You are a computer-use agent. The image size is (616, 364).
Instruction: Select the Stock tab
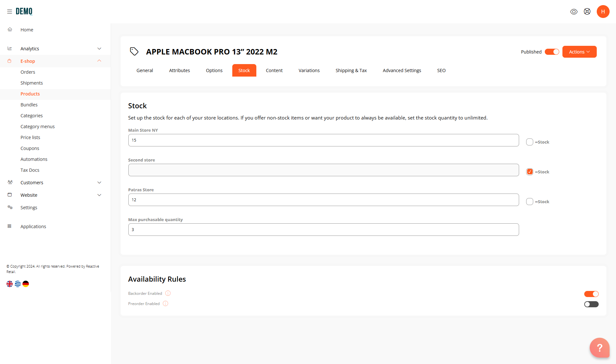tap(244, 70)
